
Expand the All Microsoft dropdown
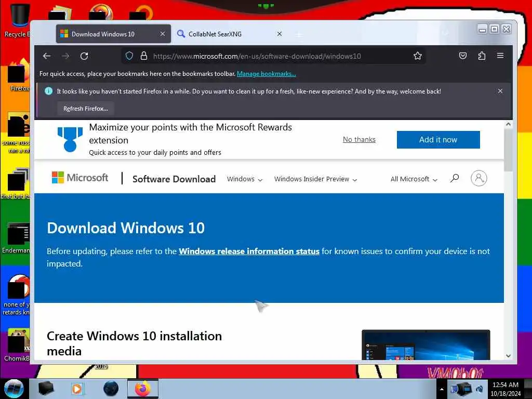point(414,179)
